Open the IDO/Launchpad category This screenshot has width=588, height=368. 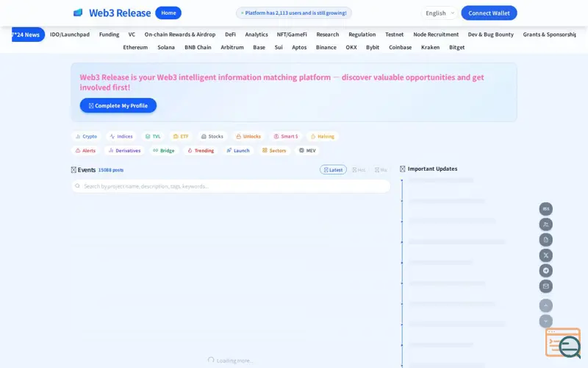tap(70, 35)
